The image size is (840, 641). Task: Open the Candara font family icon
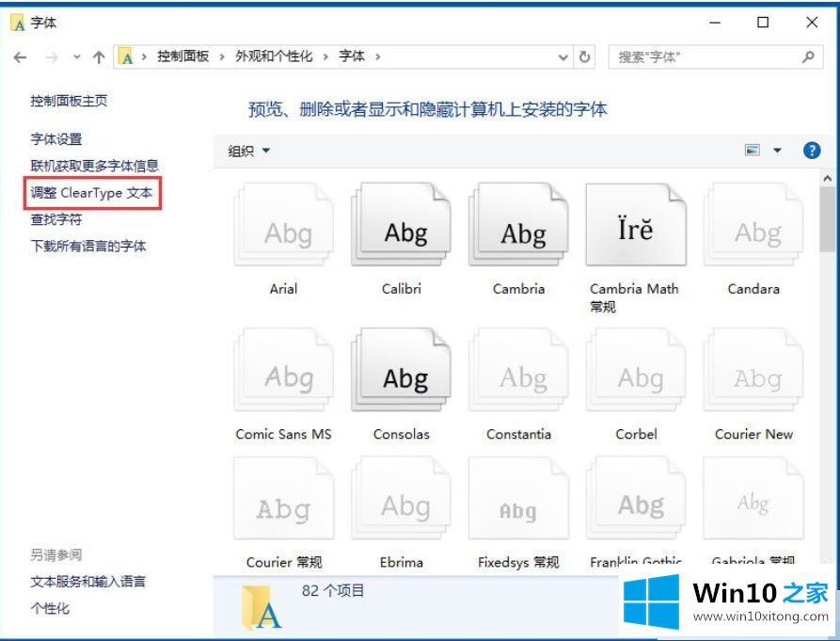(753, 225)
